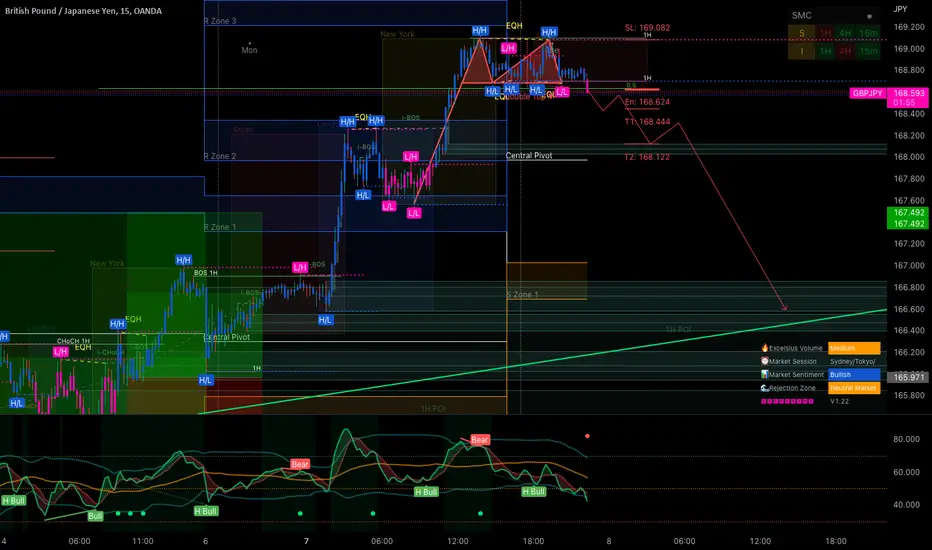Click the wave icon beside Rejection Zone

click(x=765, y=388)
